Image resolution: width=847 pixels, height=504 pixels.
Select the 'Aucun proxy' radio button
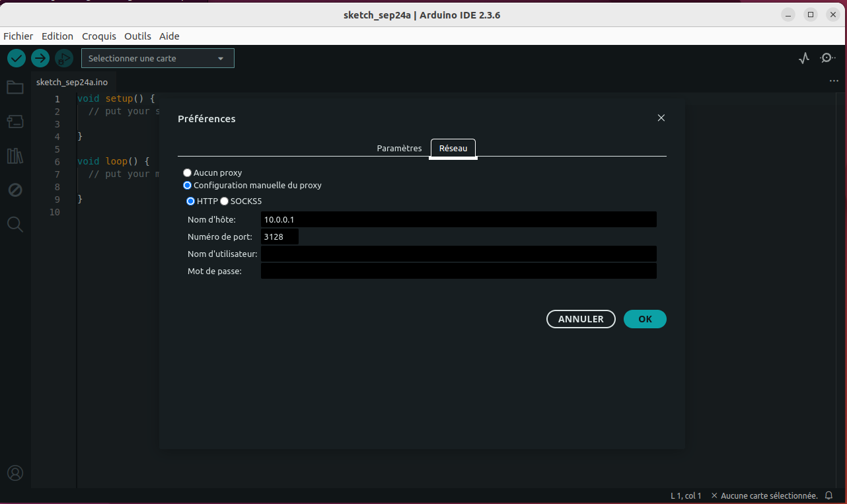[188, 172]
